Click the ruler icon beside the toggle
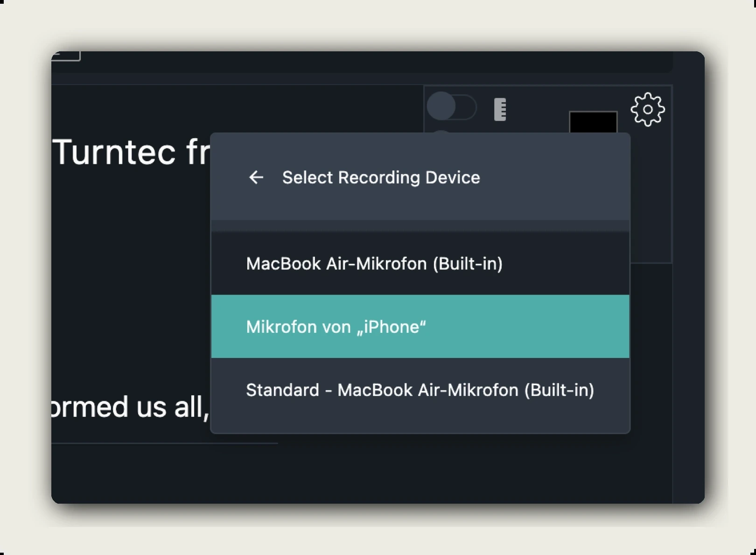756x555 pixels. point(500,109)
